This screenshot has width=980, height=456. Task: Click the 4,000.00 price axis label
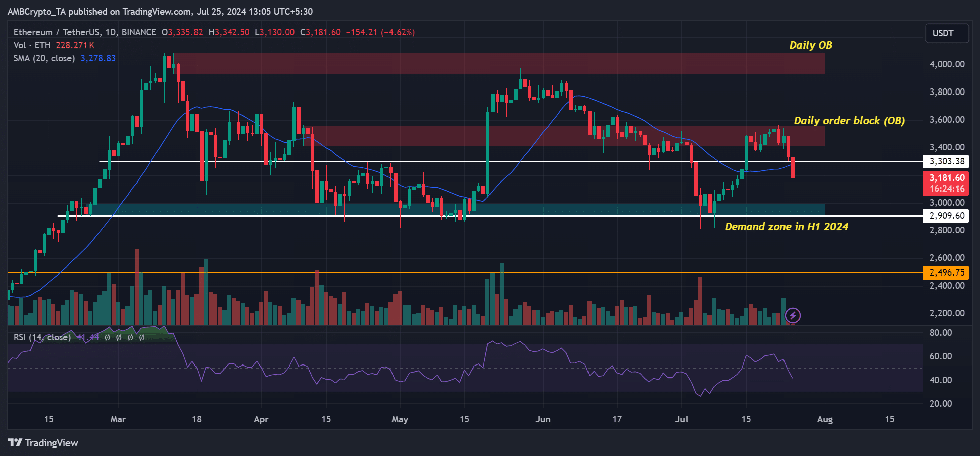coord(947,64)
